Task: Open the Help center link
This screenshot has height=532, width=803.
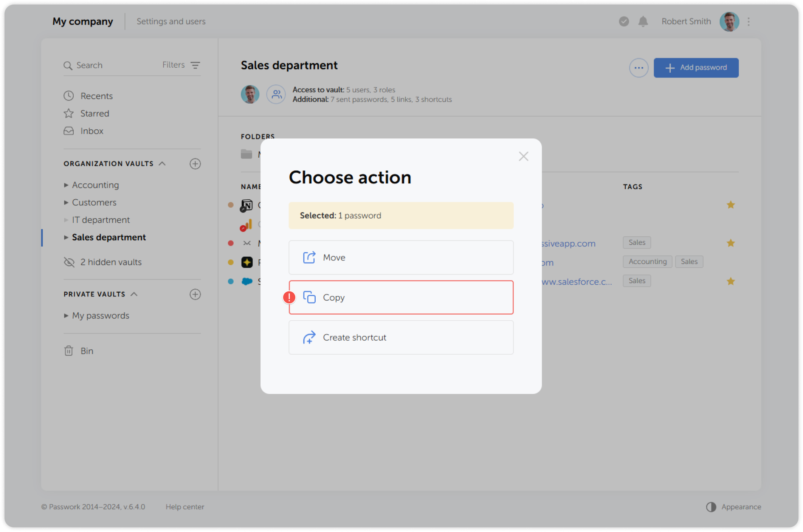Action: pyautogui.click(x=185, y=507)
